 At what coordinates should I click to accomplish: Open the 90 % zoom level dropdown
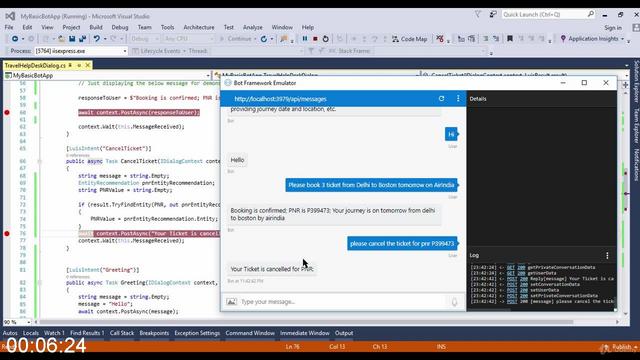pyautogui.click(x=29, y=322)
